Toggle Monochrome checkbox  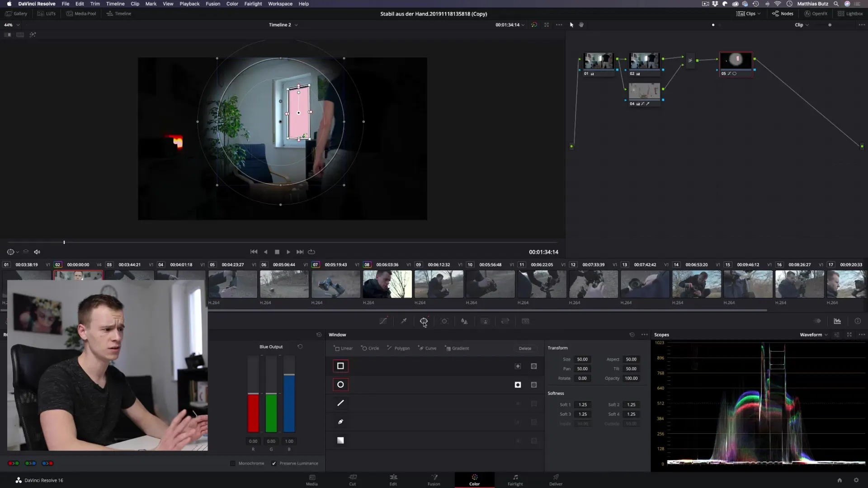click(x=233, y=464)
